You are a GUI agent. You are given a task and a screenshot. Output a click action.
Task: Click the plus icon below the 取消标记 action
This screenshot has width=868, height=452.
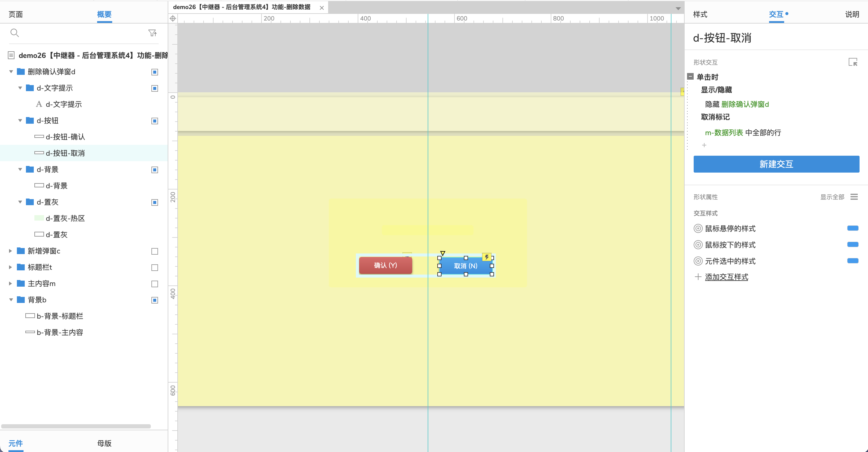click(x=704, y=145)
